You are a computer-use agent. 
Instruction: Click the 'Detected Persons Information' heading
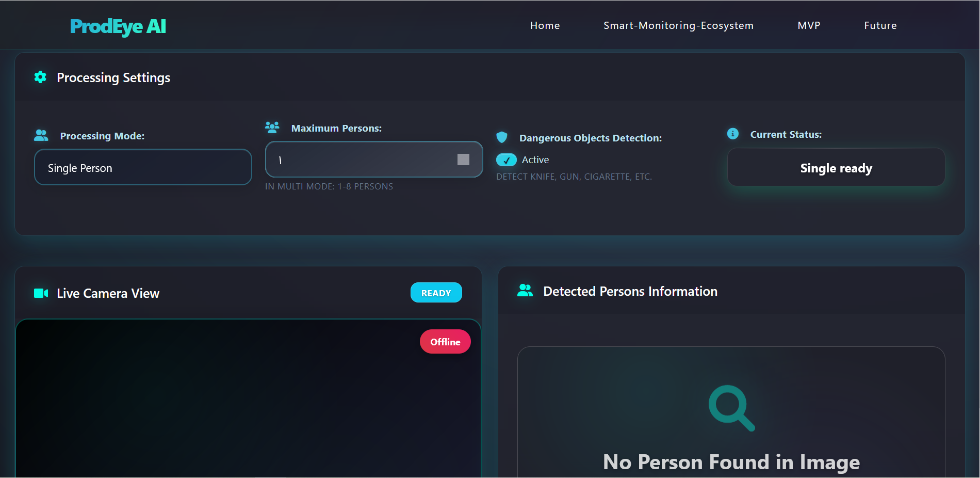[630, 291]
